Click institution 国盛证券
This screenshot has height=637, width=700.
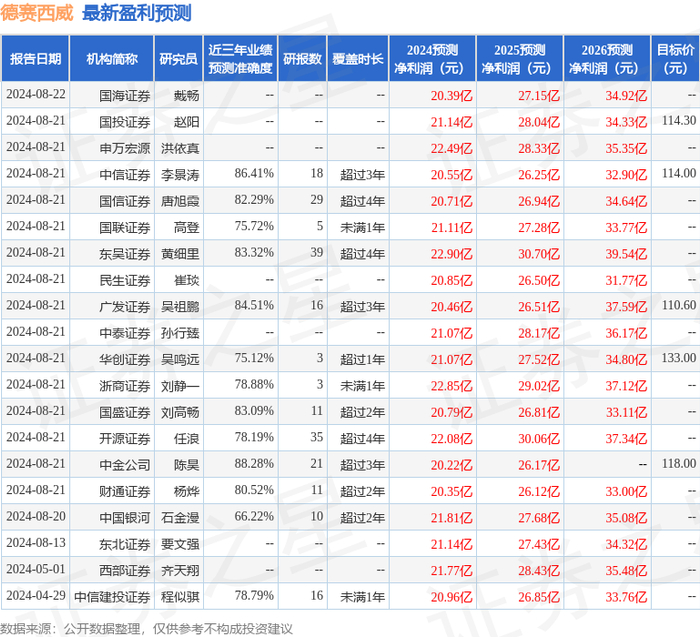tap(125, 412)
